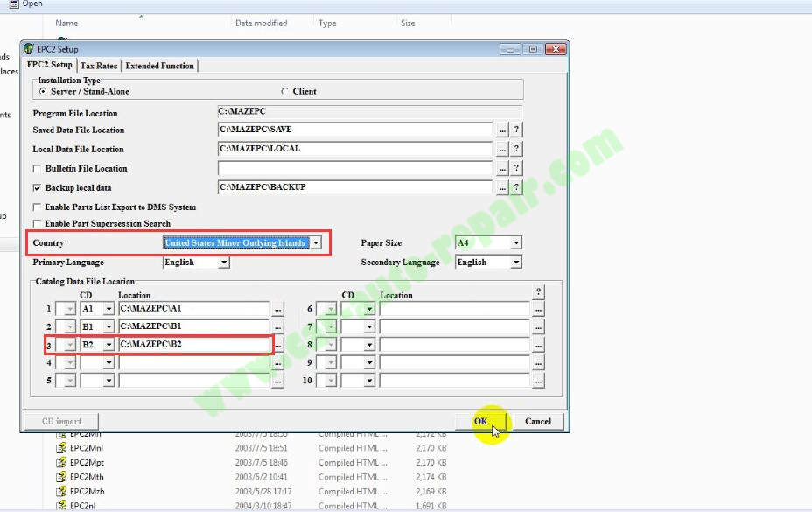Screen dimensions: 812x512
Task: Open CD dropdown for catalog row 9
Action: click(369, 362)
